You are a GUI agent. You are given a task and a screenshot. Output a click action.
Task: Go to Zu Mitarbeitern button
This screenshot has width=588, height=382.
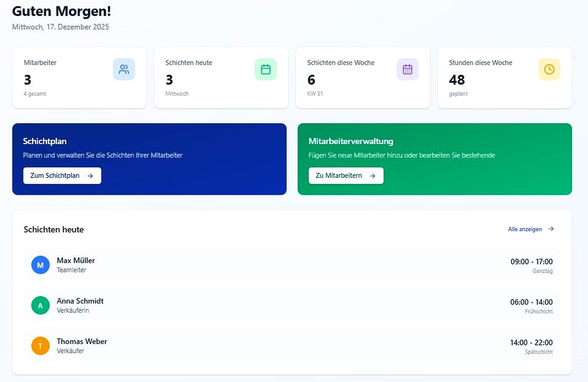[346, 176]
